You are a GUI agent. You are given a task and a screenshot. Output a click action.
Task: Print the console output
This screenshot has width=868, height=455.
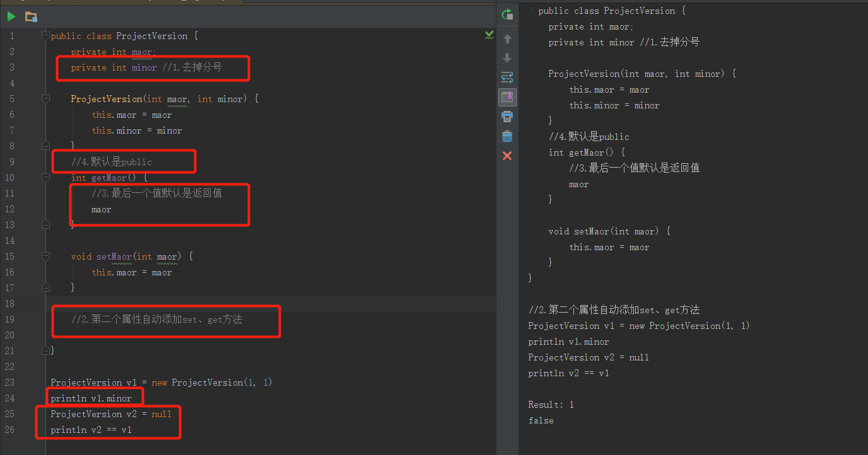pos(507,117)
